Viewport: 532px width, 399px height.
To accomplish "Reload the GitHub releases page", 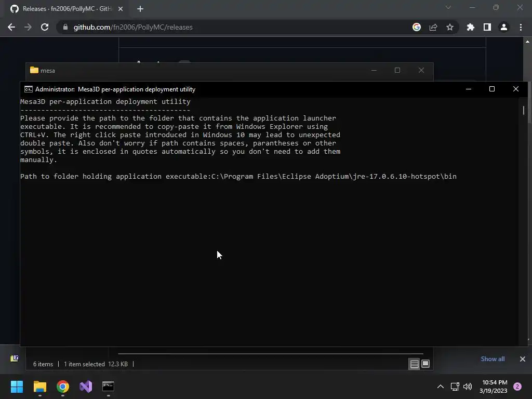I will [45, 27].
